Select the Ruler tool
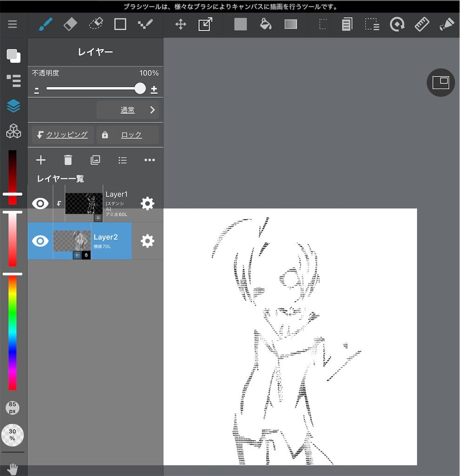The height and width of the screenshot is (476, 460). point(422,24)
